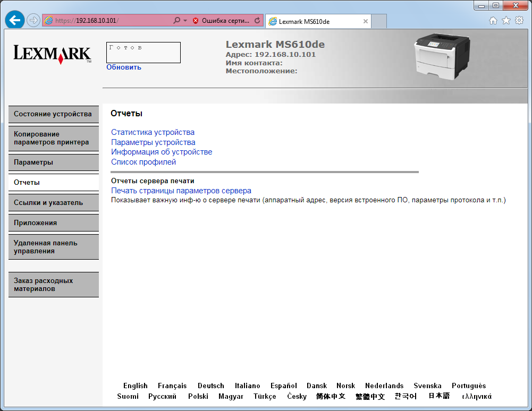Switch language to Dansk
Screen dimensions: 532x411
click(317, 386)
